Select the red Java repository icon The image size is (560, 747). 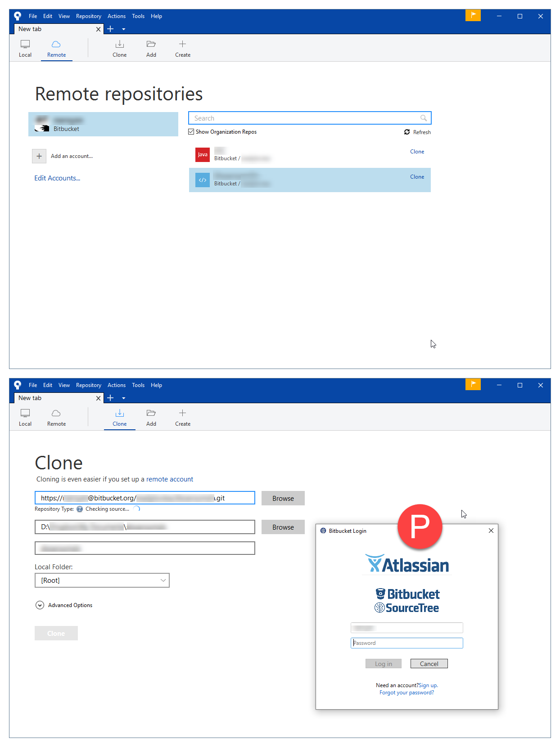tap(203, 155)
